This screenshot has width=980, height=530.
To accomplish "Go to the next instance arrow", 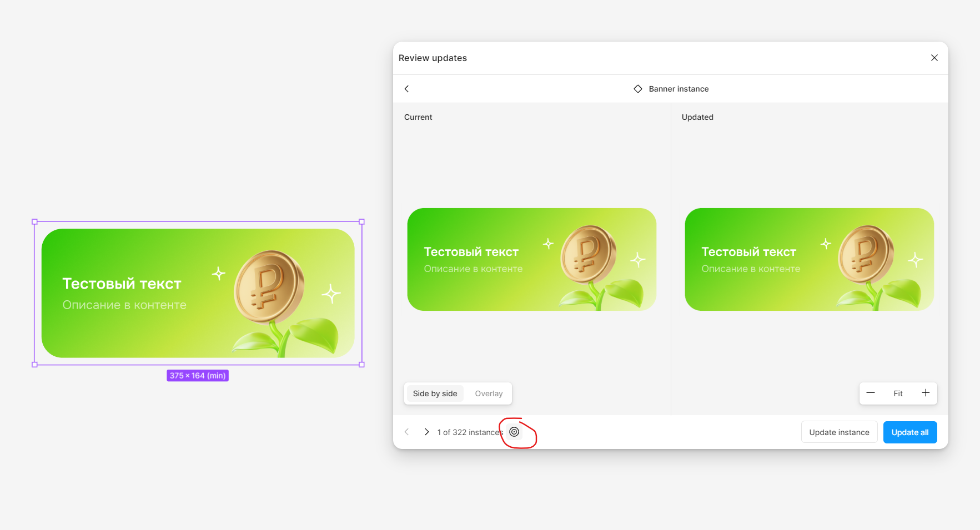I will 426,432.
